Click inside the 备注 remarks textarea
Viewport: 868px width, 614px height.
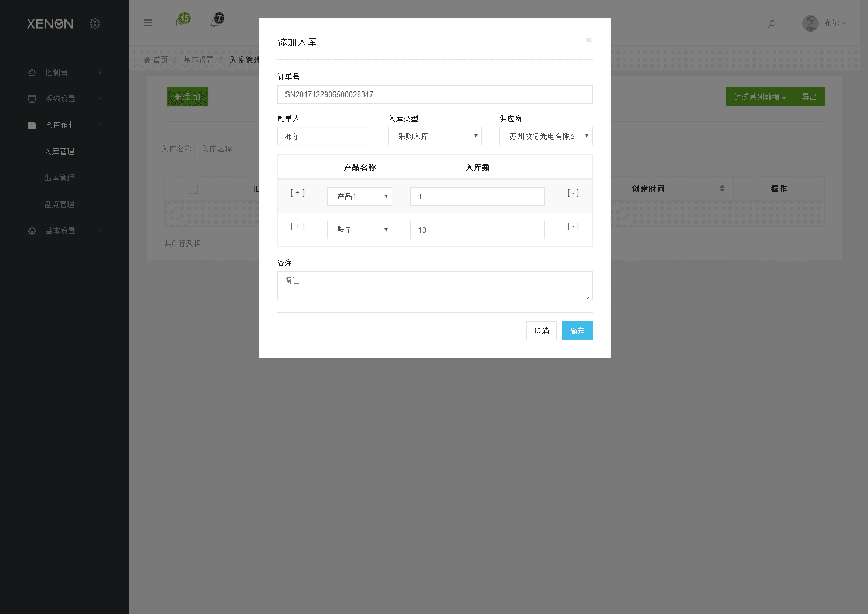434,286
